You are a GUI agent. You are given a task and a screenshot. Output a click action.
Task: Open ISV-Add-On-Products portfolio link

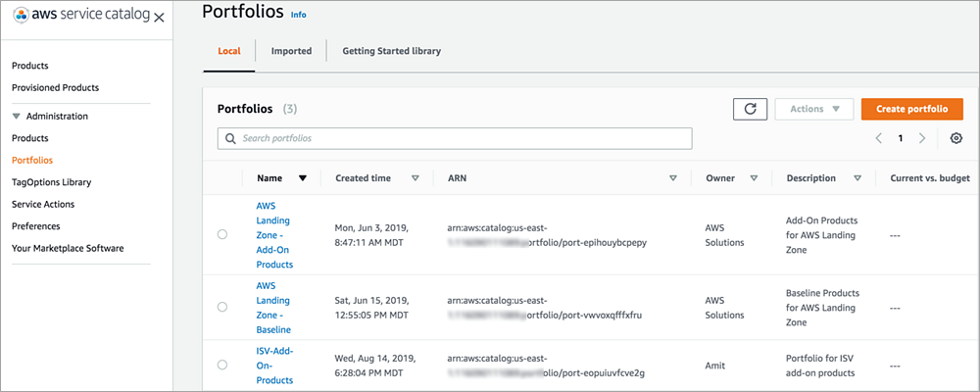coord(274,366)
